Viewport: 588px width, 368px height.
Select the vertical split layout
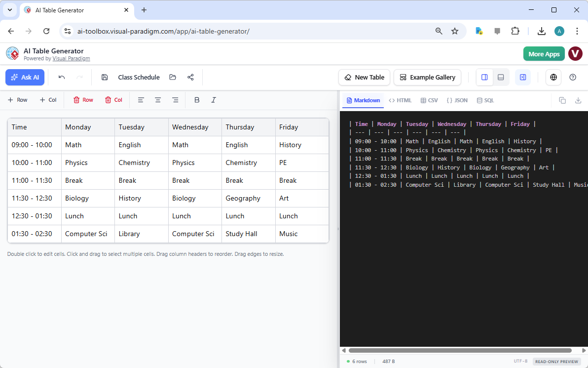[484, 77]
